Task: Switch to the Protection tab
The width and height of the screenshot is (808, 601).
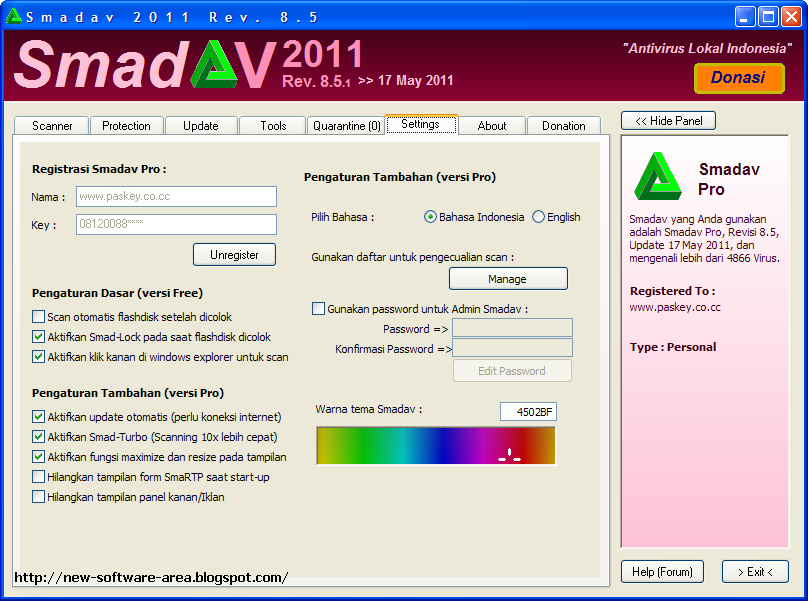Action: [x=126, y=126]
